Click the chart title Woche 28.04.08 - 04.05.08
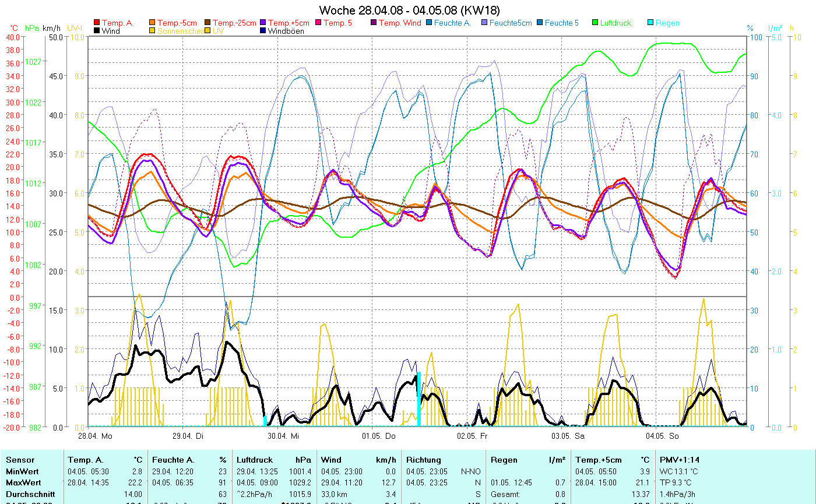Viewport: 816px width, 504px height. 409,10
